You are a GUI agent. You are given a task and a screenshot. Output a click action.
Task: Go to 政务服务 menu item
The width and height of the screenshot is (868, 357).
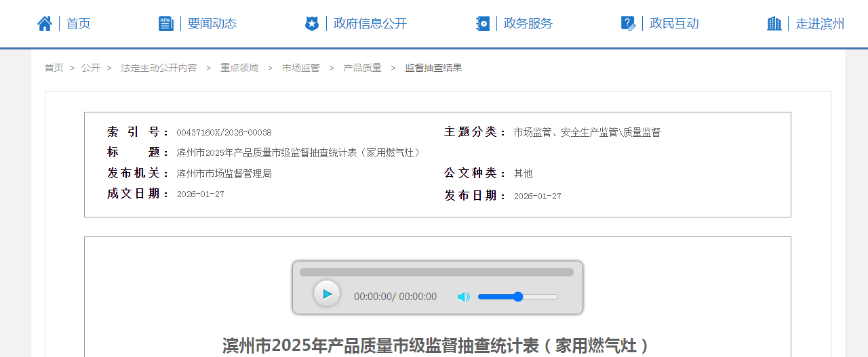pyautogui.click(x=528, y=24)
